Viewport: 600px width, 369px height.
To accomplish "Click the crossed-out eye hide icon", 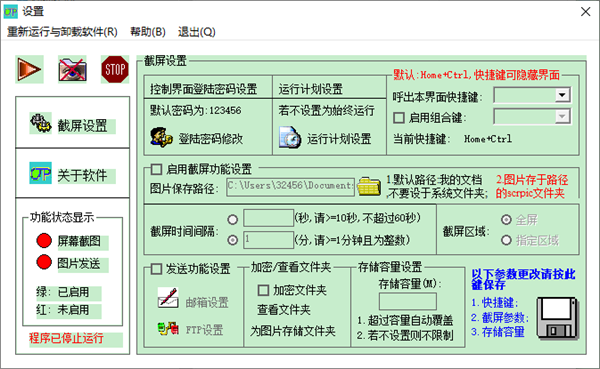I will coord(72,69).
